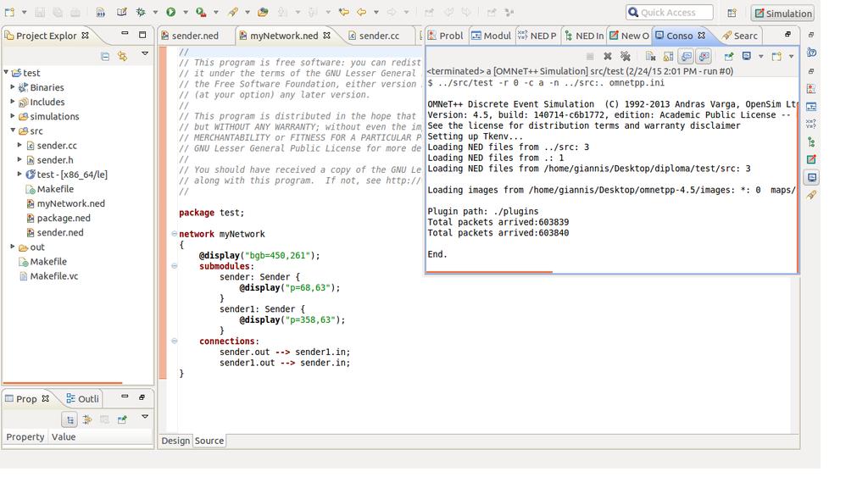Switch to Design editor mode
Image resolution: width=868 pixels, height=483 pixels.
(175, 441)
